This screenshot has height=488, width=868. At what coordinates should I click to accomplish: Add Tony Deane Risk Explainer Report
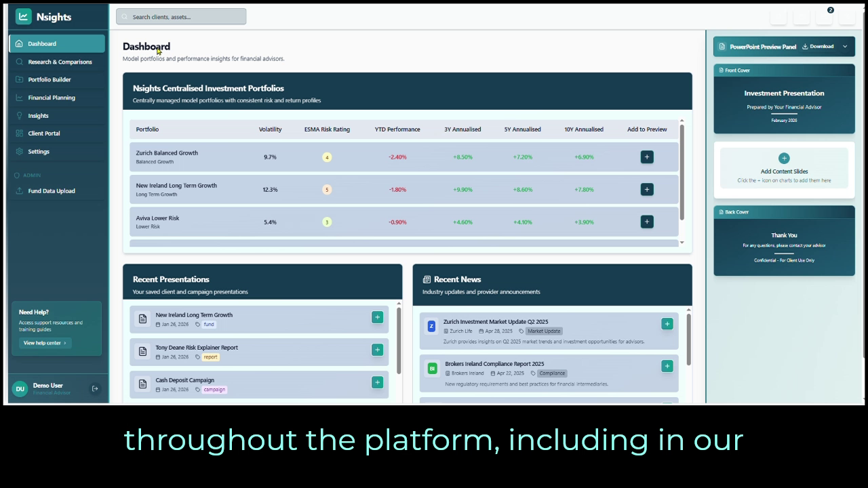tap(377, 350)
